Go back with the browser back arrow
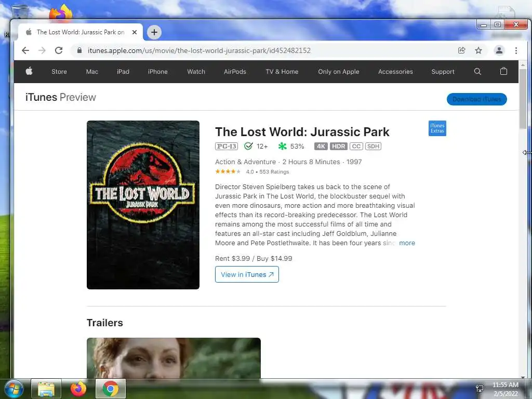 point(25,50)
